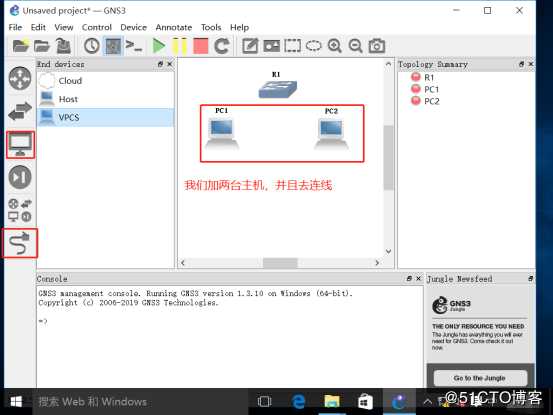Browse all devices in sidebar
The height and width of the screenshot is (415, 553).
(20, 210)
